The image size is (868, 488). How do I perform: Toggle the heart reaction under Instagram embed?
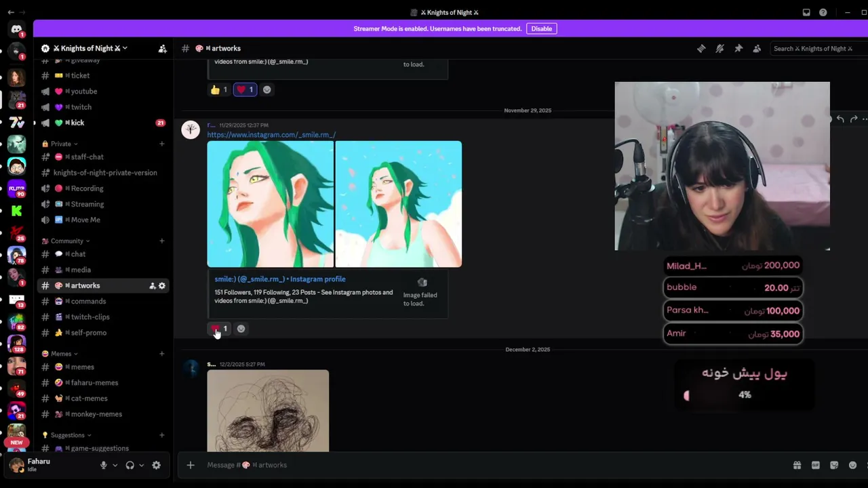[220, 329]
